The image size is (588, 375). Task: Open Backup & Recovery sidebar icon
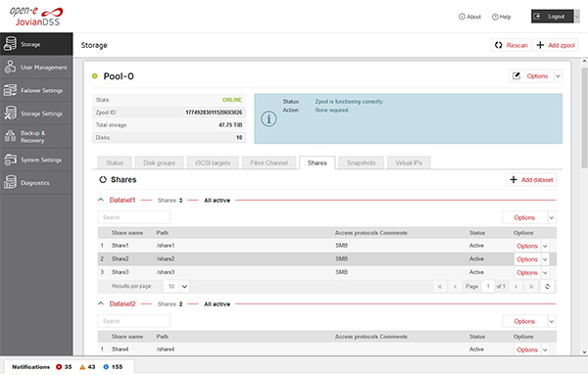10,136
